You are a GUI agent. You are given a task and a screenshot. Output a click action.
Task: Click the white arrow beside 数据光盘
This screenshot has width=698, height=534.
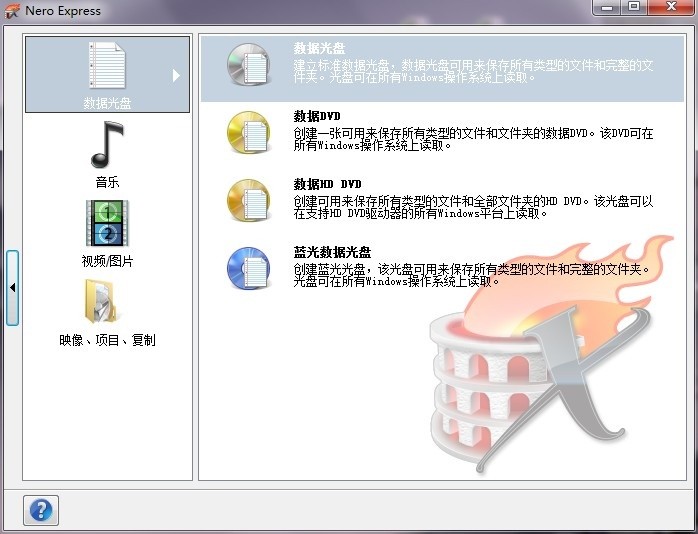[x=177, y=75]
